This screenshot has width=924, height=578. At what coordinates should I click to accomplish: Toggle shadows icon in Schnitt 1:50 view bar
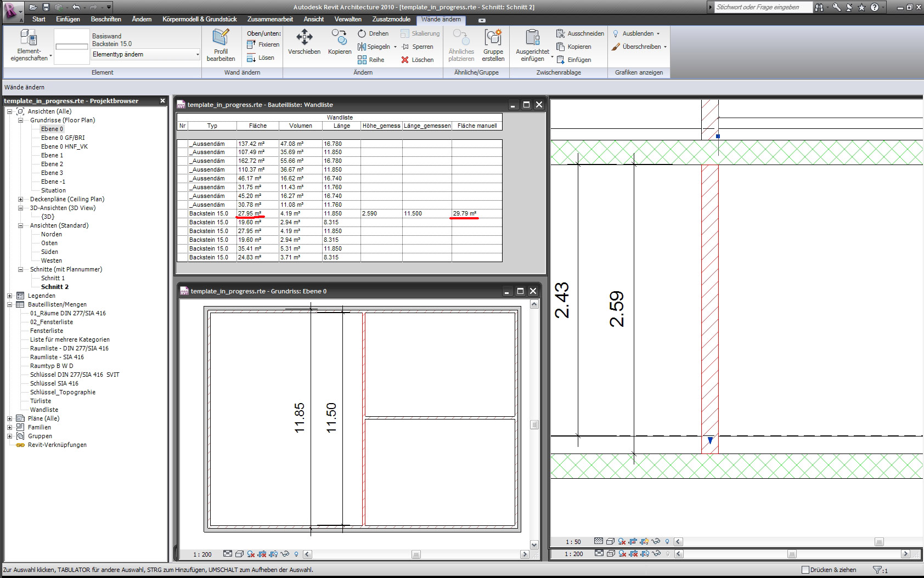point(622,541)
